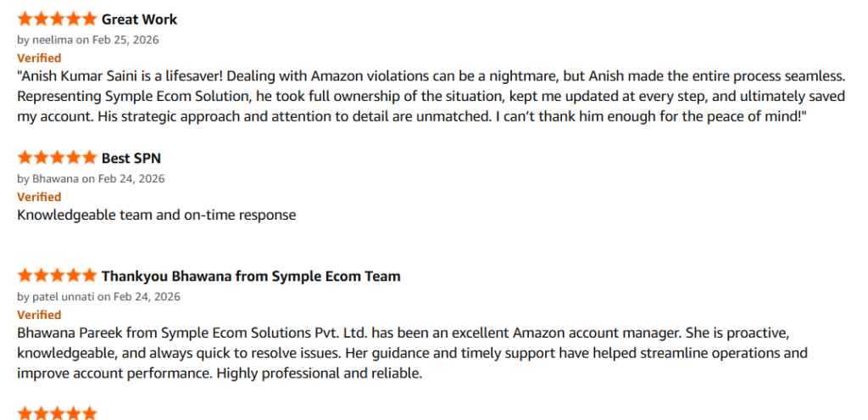Click the Verified label under Bhawana's review
Screen dimensions: 868x420
coord(39,197)
